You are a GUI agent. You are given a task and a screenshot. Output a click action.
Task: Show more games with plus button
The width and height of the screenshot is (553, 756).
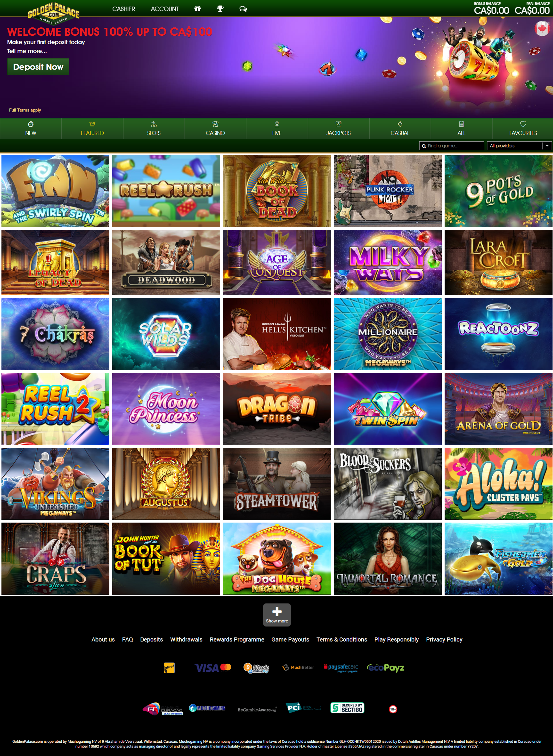tap(277, 615)
